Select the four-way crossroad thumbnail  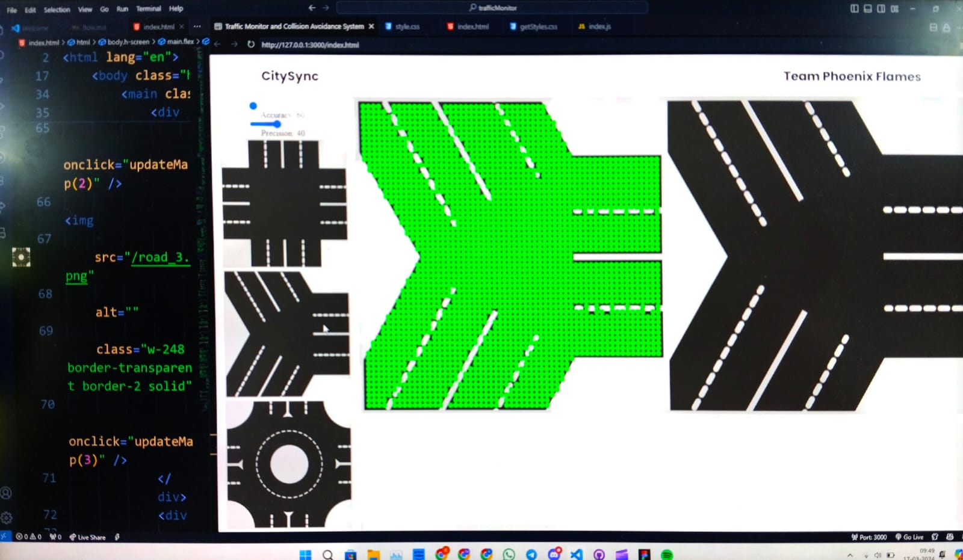point(284,203)
